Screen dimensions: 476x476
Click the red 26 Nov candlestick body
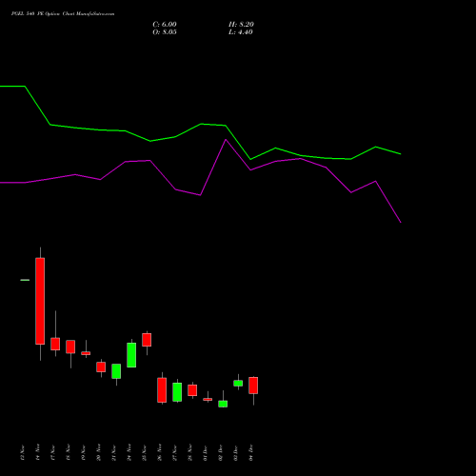click(x=162, y=390)
